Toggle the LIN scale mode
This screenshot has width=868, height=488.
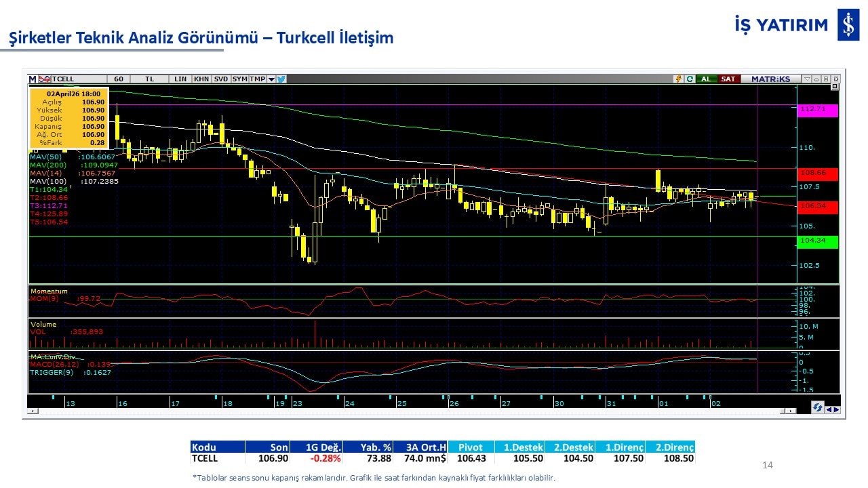(x=180, y=79)
